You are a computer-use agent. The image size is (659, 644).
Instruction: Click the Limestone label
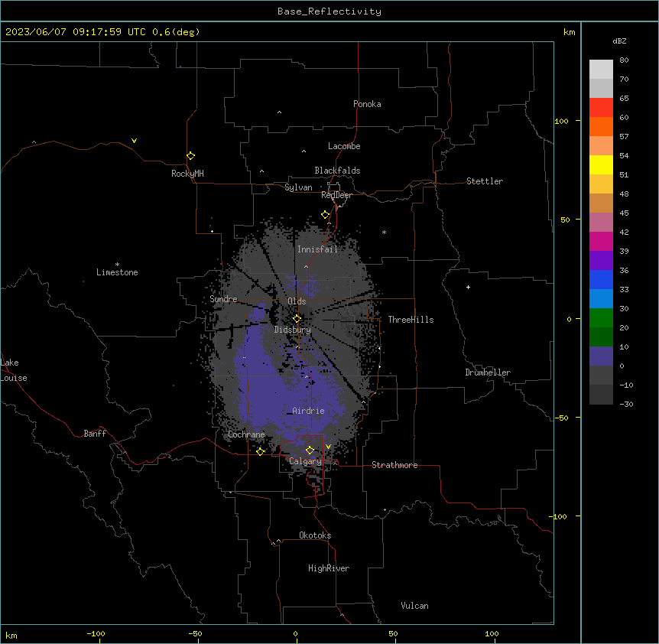click(117, 272)
